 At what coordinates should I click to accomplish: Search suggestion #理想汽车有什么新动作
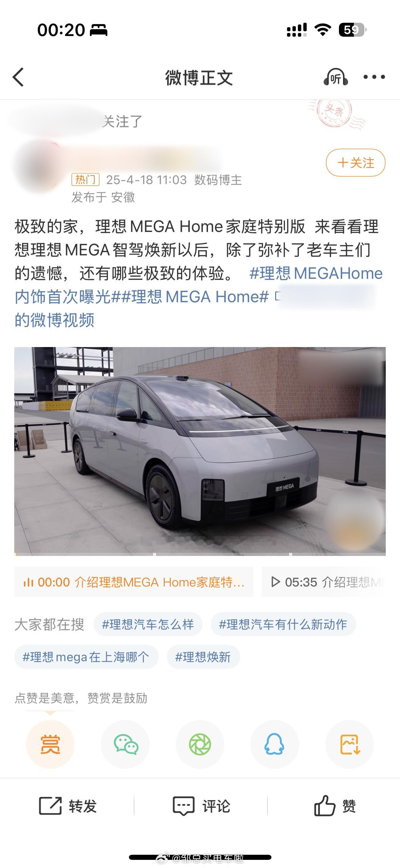[283, 624]
